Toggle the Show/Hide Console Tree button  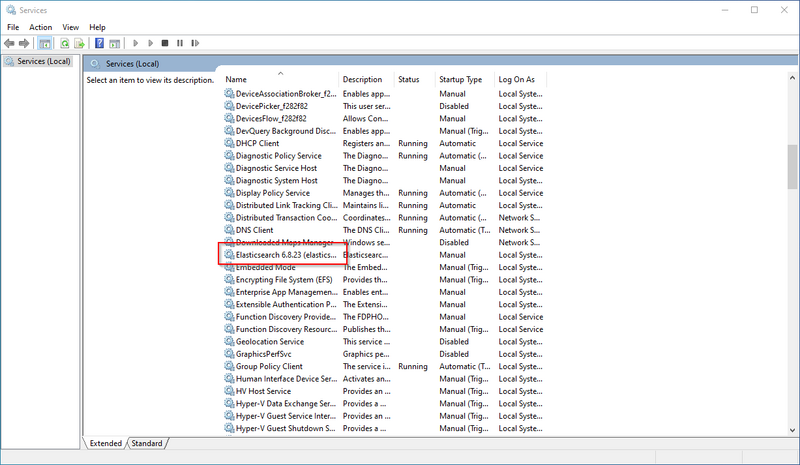(x=45, y=43)
